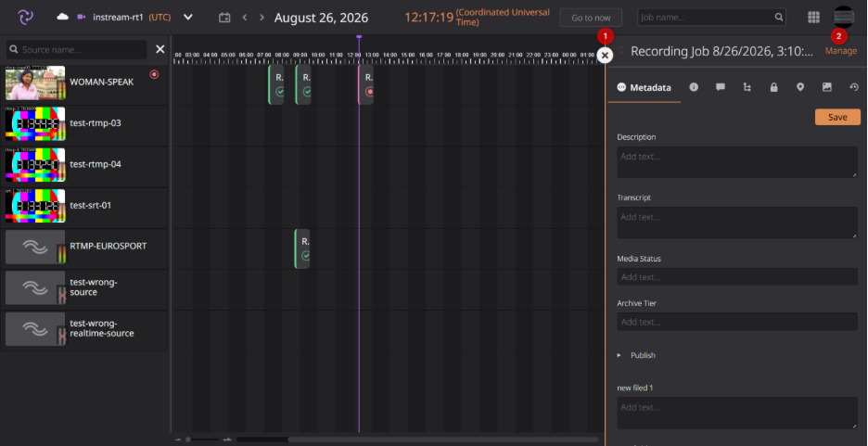Image resolution: width=868 pixels, height=446 pixels.
Task: Open the image thumbnail tab icon
Action: click(827, 87)
